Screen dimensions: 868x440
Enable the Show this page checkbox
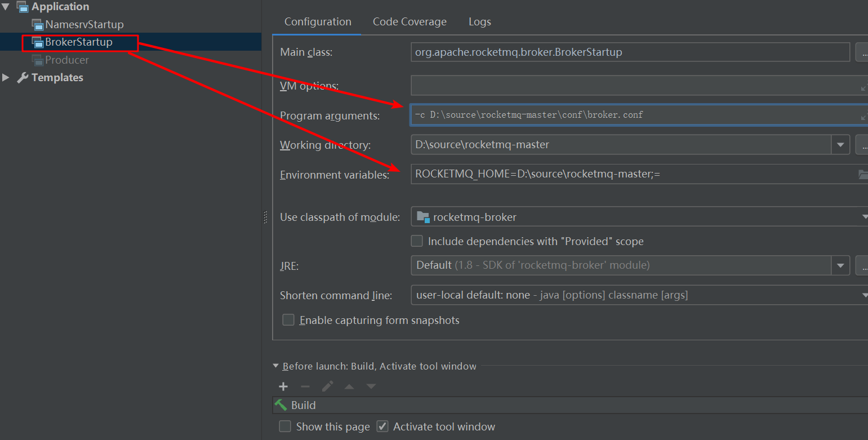pyautogui.click(x=286, y=426)
